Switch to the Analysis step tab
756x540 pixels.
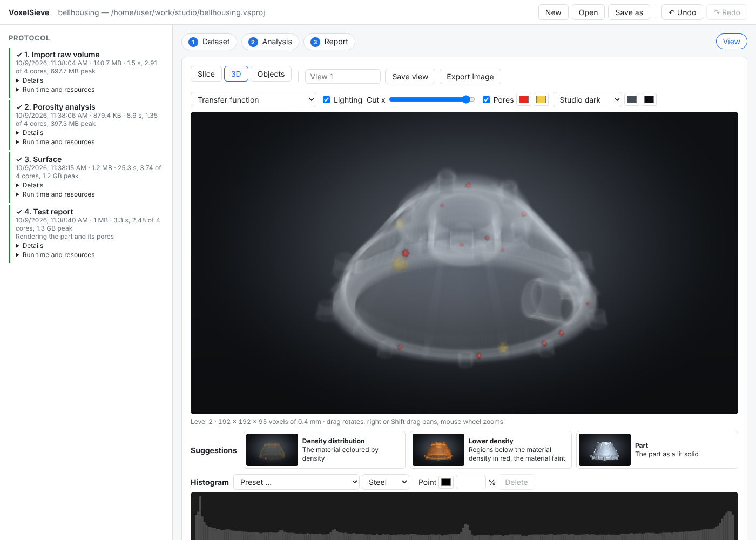tap(270, 42)
